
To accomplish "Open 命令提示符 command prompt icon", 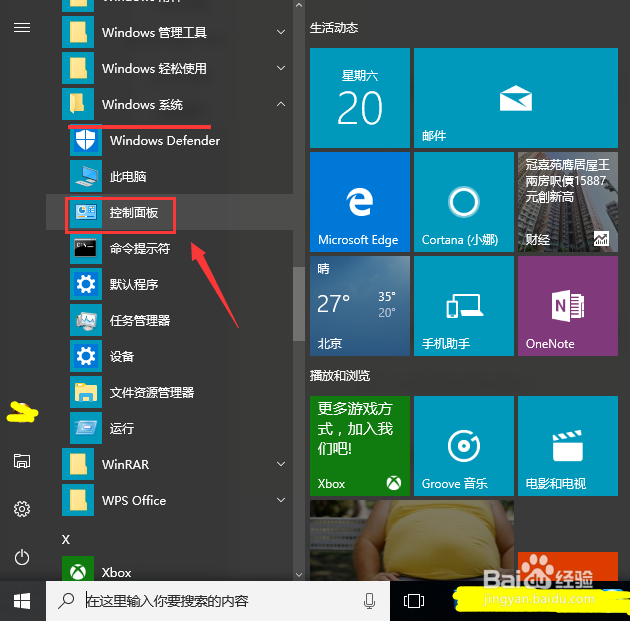I will pyautogui.click(x=86, y=248).
